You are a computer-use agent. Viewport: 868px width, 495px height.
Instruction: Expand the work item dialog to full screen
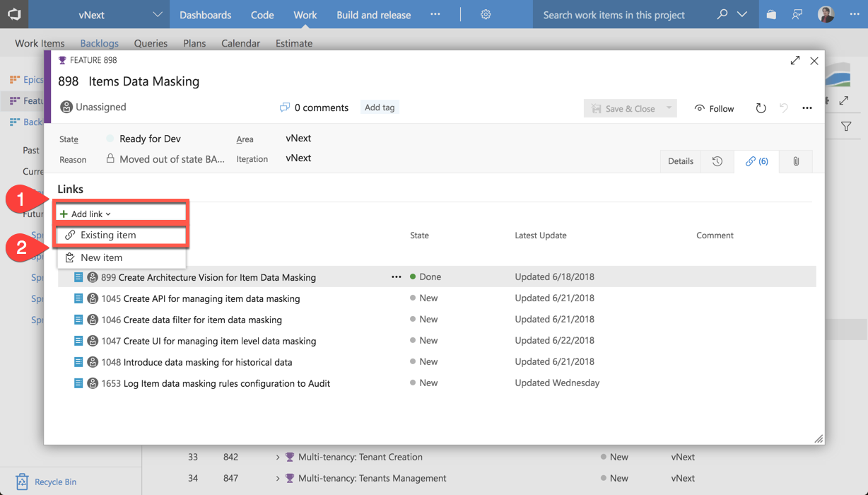[x=795, y=61]
